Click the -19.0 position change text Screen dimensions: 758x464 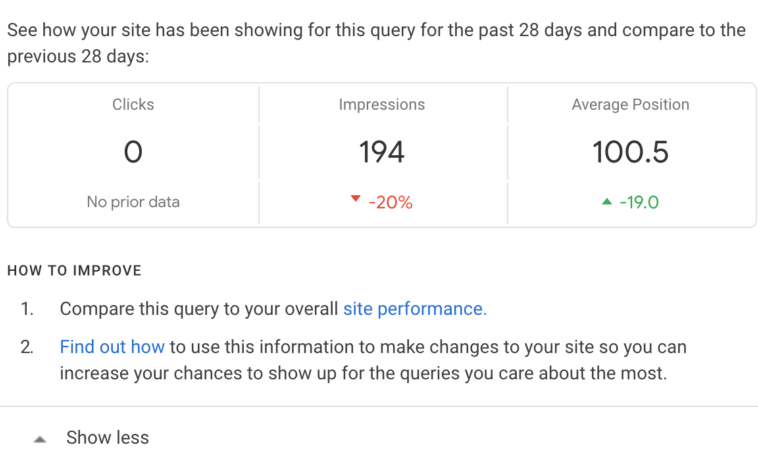(639, 203)
